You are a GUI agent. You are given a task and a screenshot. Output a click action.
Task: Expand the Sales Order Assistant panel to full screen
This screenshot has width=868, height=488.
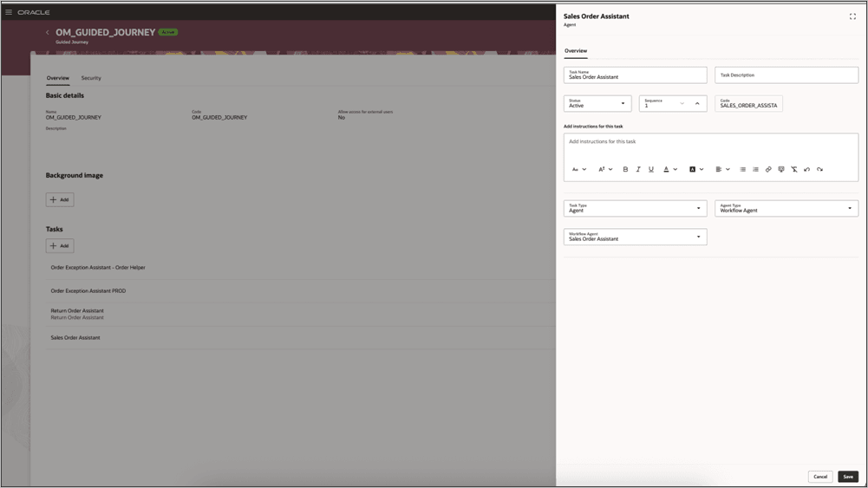point(852,16)
